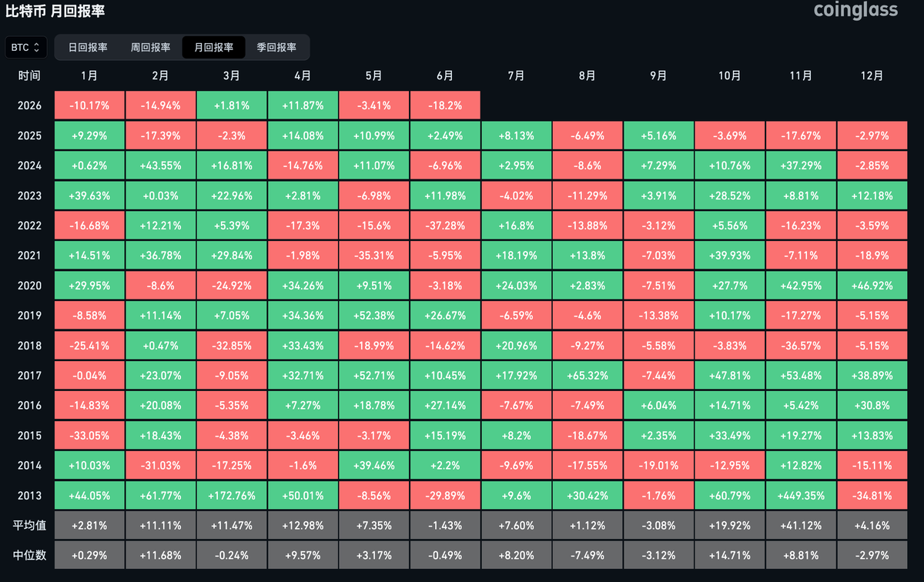Click the 时间 column header
Image resolution: width=924 pixels, height=582 pixels.
click(x=29, y=76)
